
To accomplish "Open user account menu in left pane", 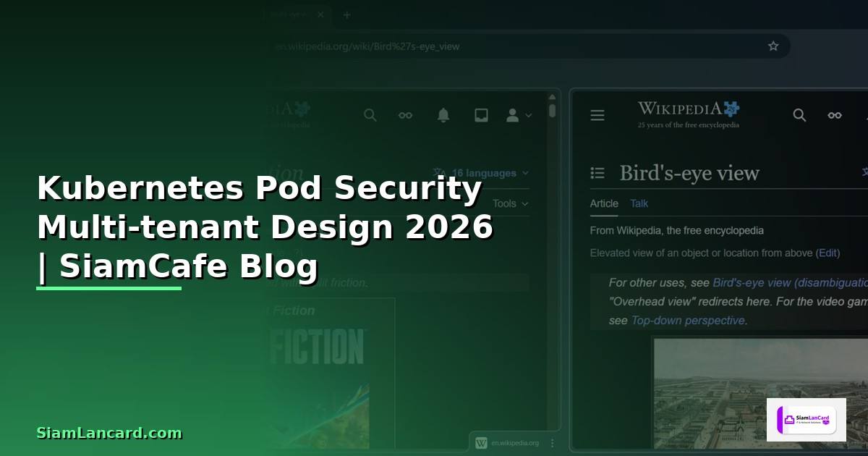I will 519,115.
